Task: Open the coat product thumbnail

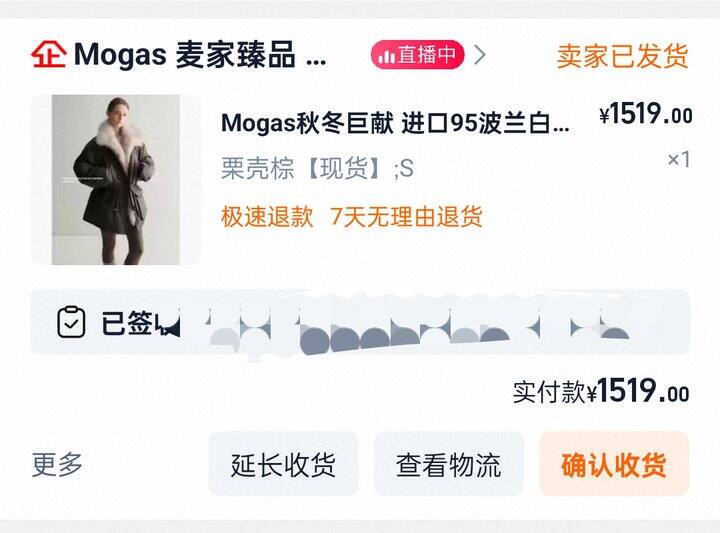Action: coord(116,180)
